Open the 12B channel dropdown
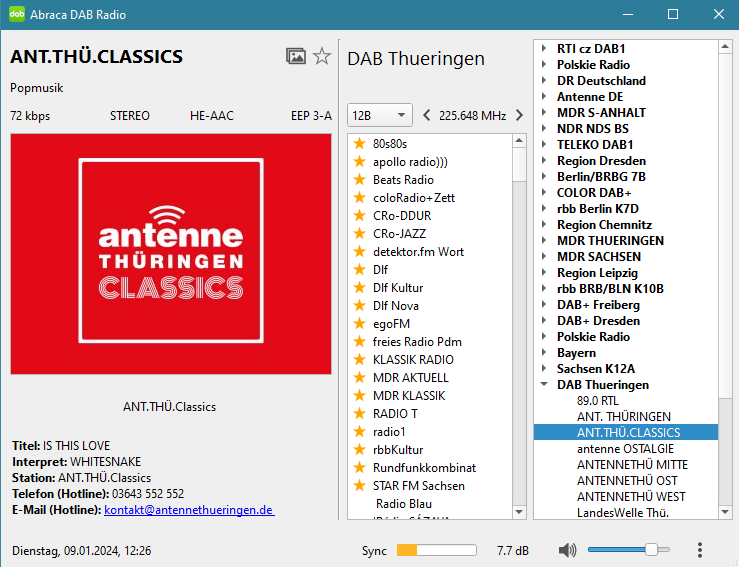 click(x=379, y=115)
